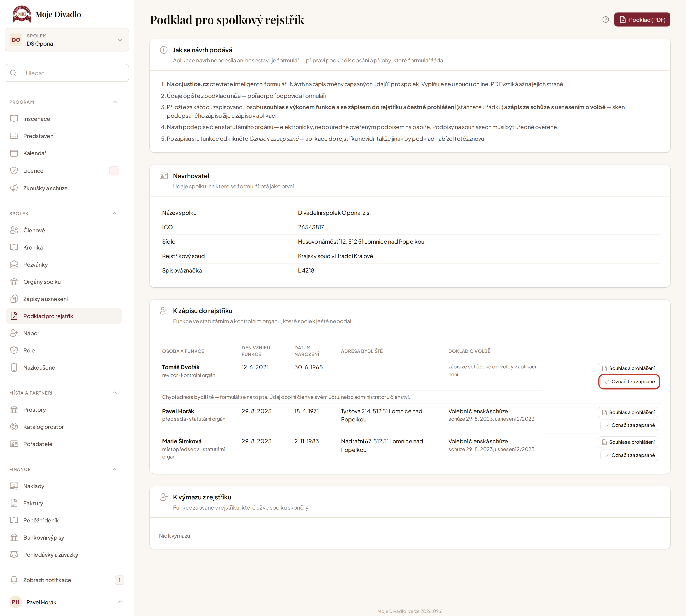Click the Členové people icon
The width and height of the screenshot is (686, 616).
click(x=14, y=230)
